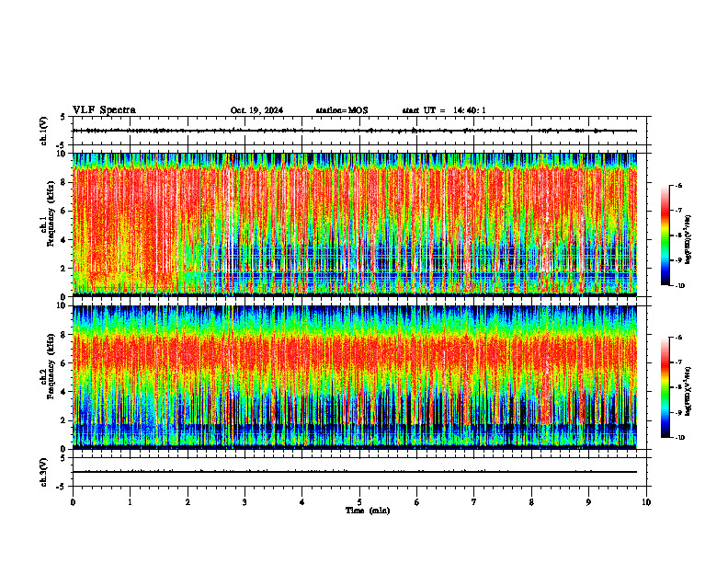Select the date 'Oct. 19, 2024' label

click(256, 110)
